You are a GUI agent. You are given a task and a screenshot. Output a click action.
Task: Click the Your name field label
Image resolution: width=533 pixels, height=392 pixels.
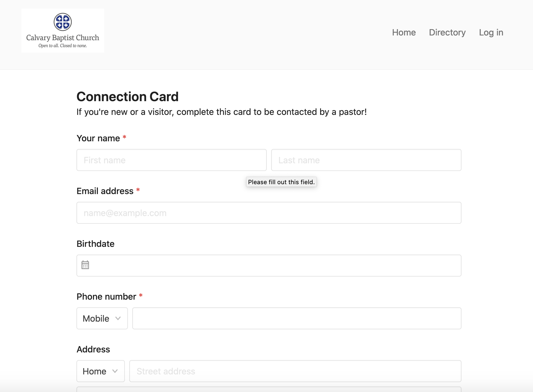(x=98, y=138)
